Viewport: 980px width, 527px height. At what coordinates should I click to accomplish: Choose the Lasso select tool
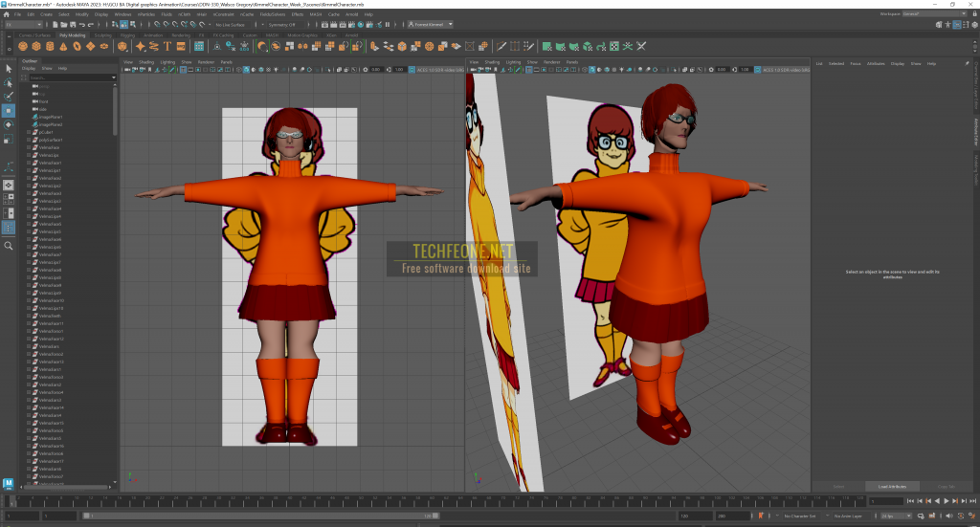(9, 83)
